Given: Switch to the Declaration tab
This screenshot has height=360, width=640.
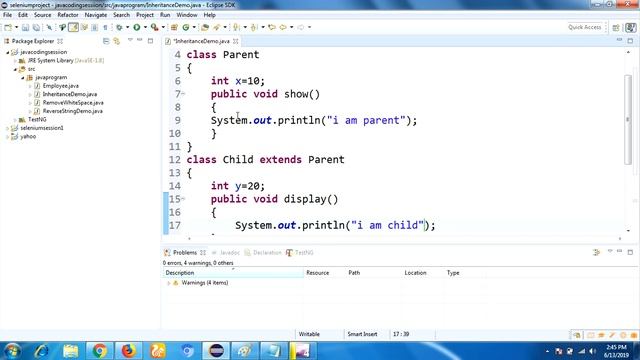Looking at the screenshot, I should [267, 253].
